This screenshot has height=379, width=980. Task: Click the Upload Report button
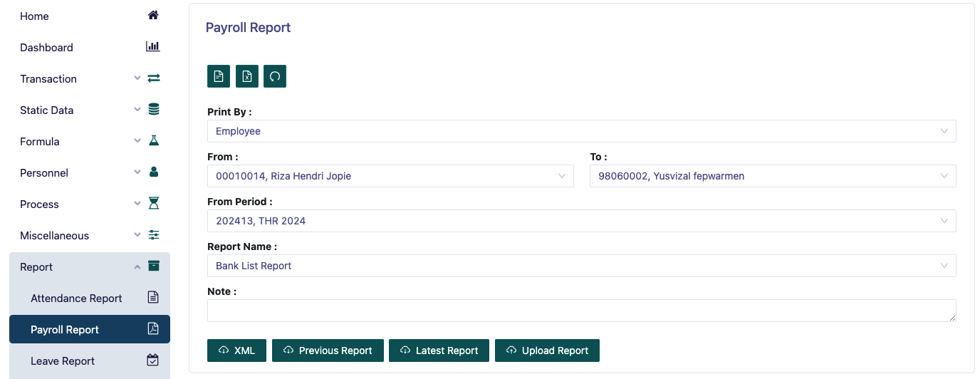point(547,351)
